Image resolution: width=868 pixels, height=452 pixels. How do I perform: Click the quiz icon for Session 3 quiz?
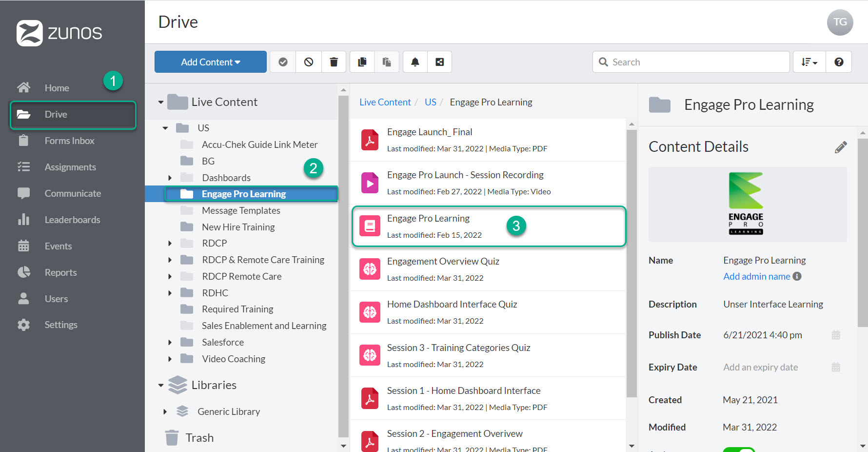coord(370,355)
